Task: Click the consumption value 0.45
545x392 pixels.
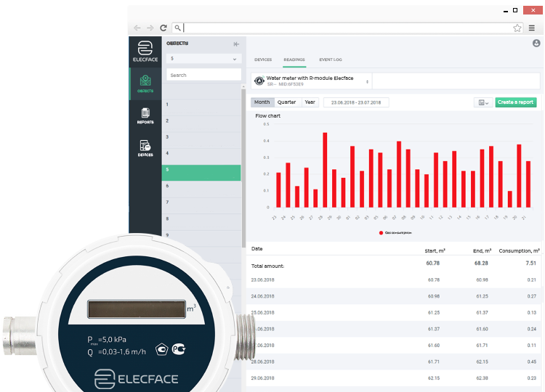Action: click(x=531, y=362)
